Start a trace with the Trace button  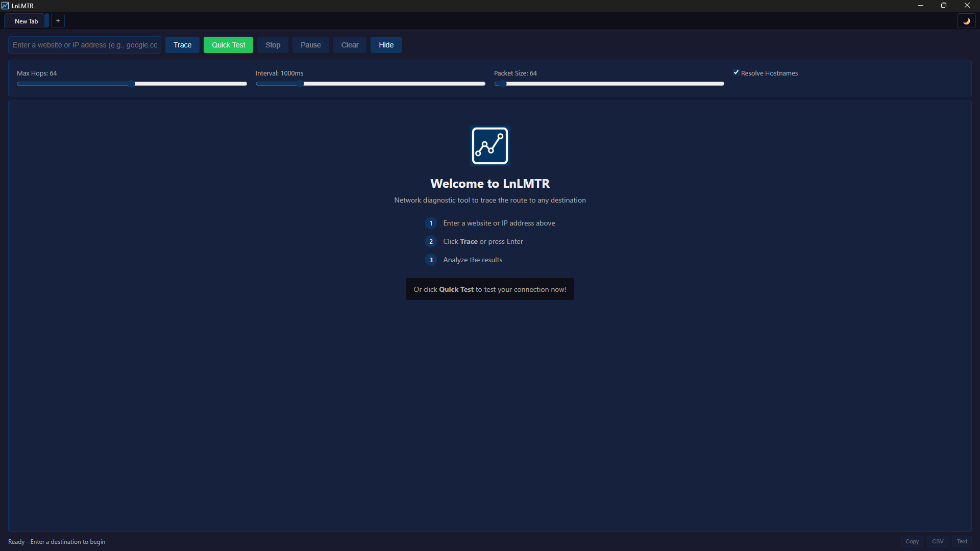pyautogui.click(x=182, y=45)
